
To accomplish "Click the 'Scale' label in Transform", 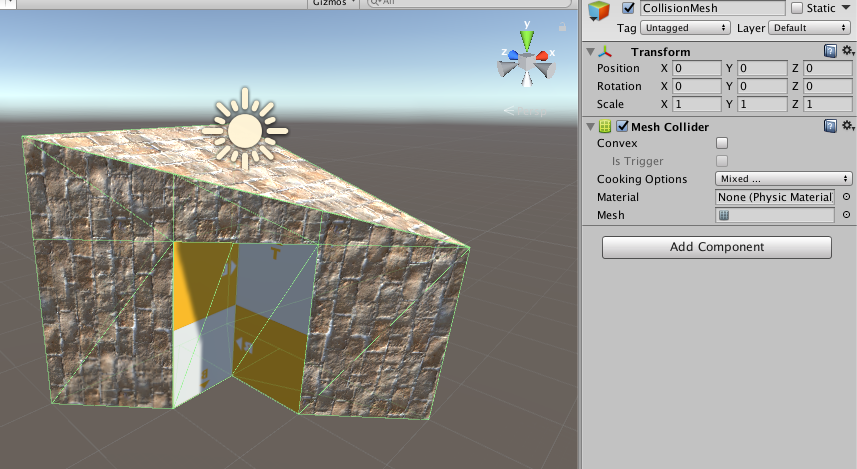I will pos(610,104).
